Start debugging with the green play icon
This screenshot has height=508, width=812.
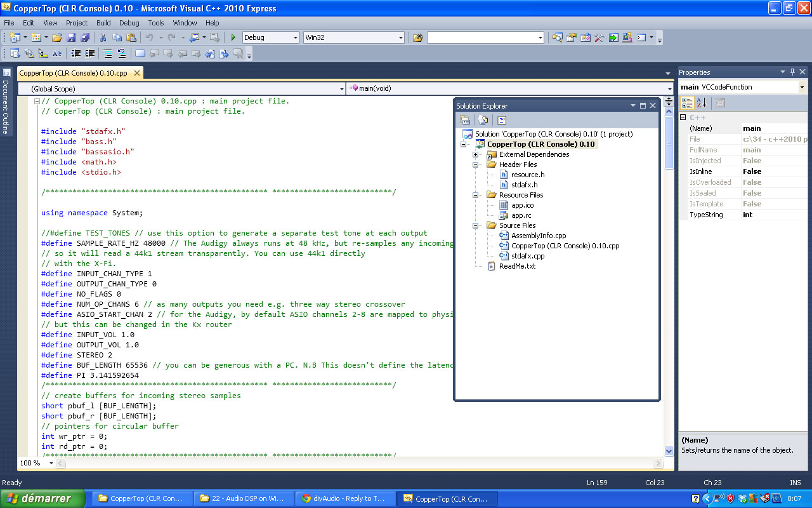coord(233,37)
